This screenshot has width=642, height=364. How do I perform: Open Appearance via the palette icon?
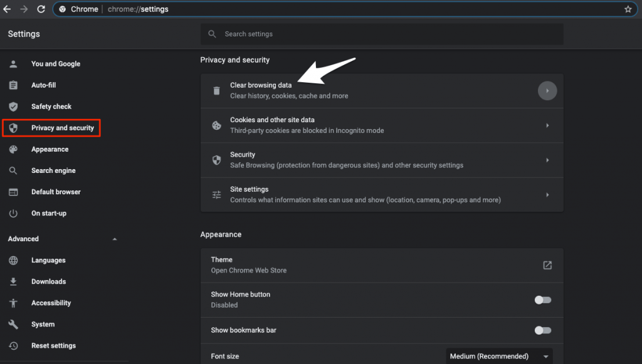13,149
